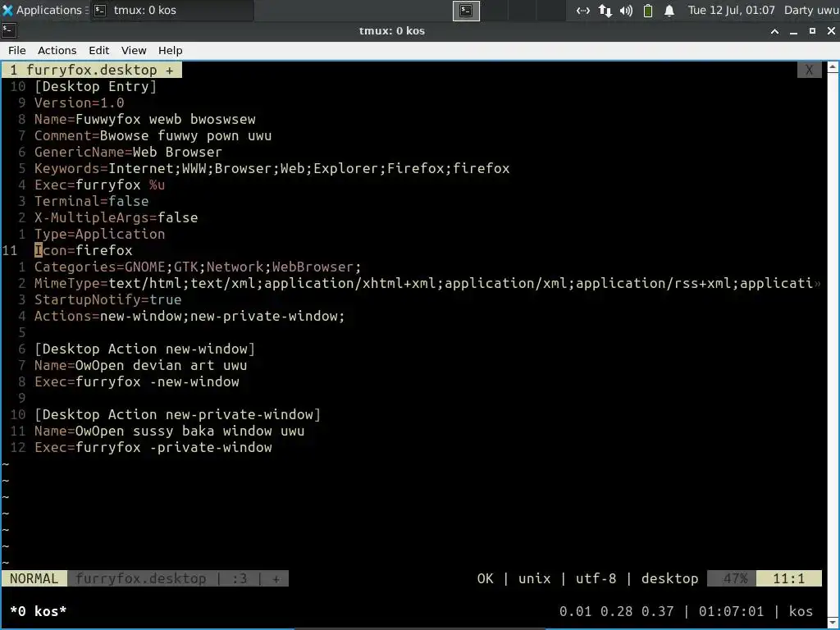Click the 01:07:01 tmux clock
This screenshot has height=630, width=840.
pyautogui.click(x=731, y=611)
